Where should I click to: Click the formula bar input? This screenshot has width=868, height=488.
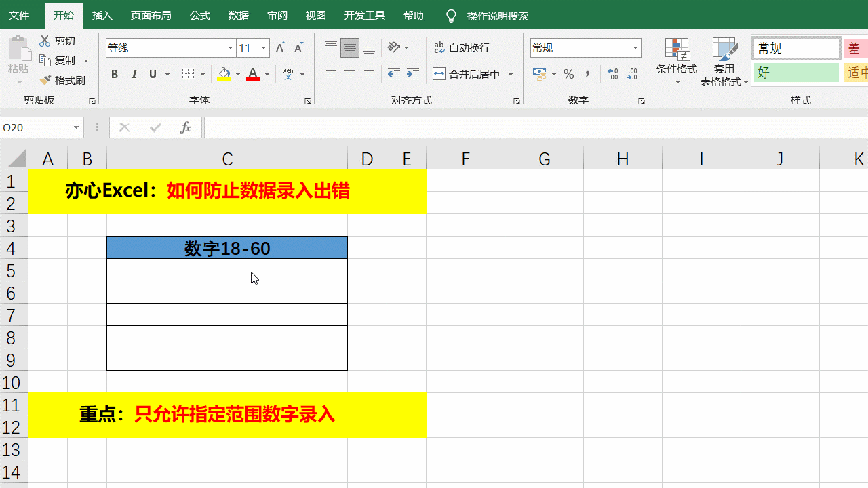[x=536, y=127]
